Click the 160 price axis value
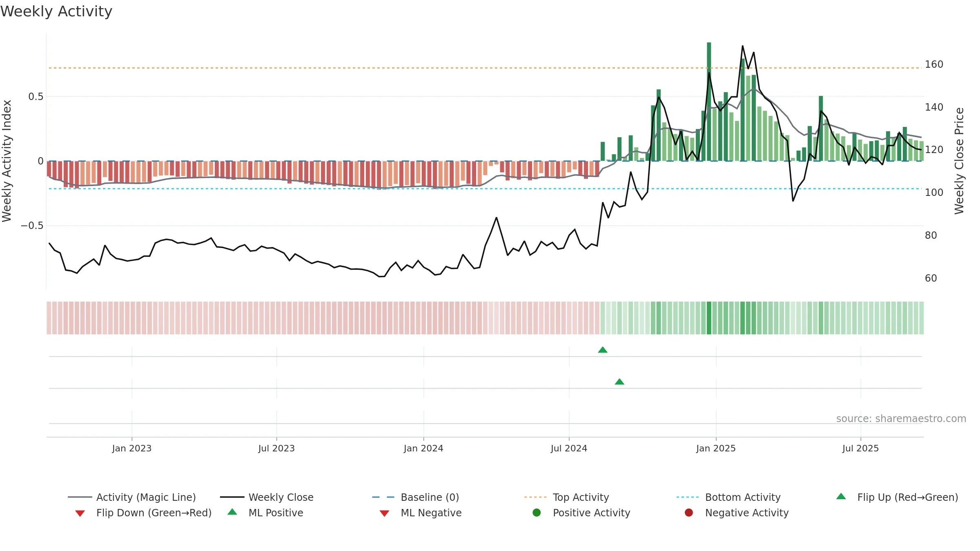The image size is (980, 551). 934,64
